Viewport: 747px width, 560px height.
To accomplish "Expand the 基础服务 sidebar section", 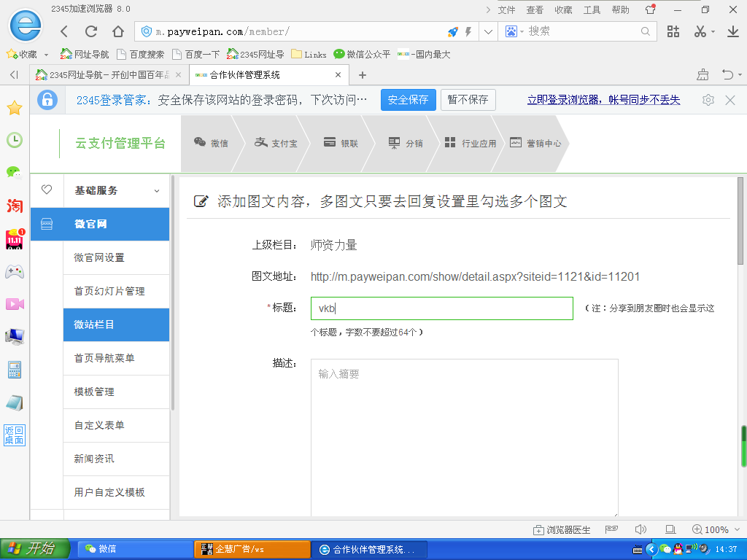I will [117, 190].
